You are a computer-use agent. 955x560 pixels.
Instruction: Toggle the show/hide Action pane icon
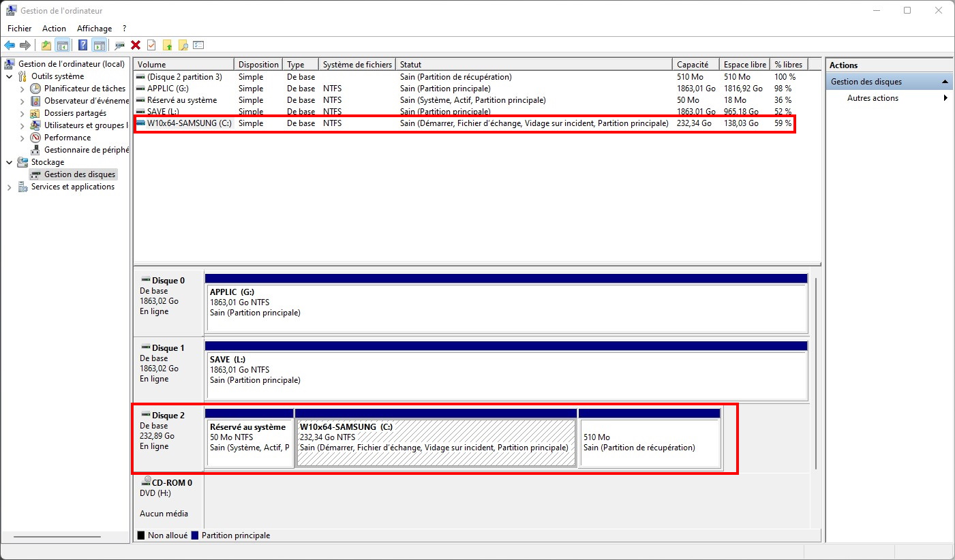[x=100, y=46]
